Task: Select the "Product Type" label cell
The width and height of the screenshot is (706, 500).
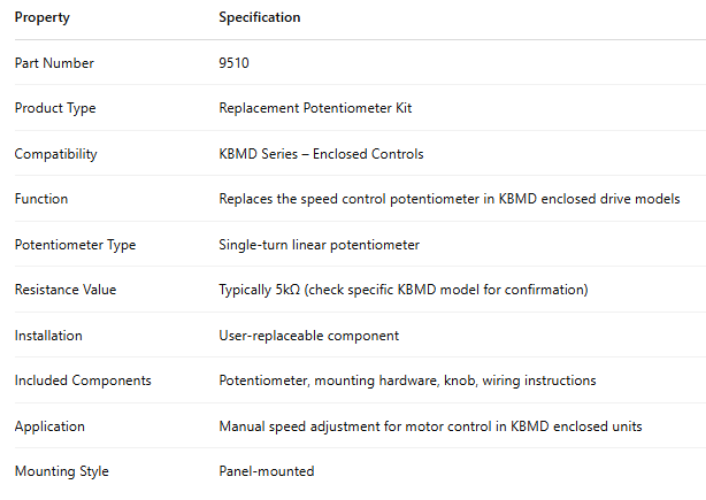Action: (55, 108)
